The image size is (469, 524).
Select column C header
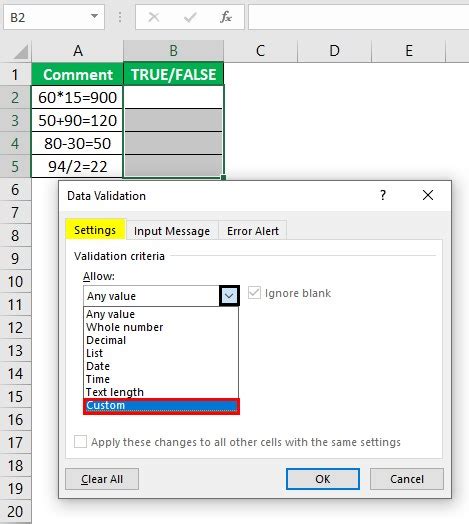pyautogui.click(x=260, y=51)
